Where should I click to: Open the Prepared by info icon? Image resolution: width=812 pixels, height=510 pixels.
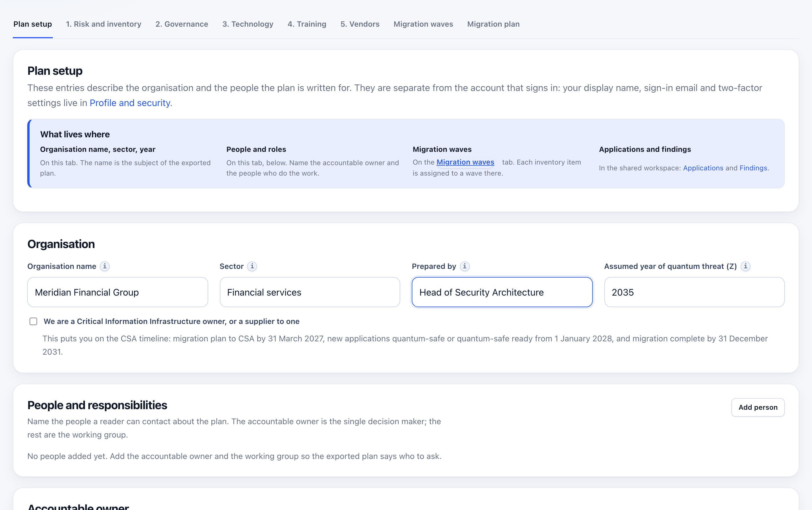click(x=465, y=266)
